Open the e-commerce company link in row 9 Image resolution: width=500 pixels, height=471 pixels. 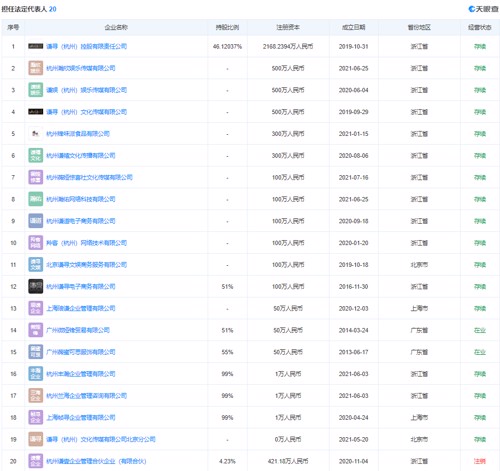[x=81, y=221]
